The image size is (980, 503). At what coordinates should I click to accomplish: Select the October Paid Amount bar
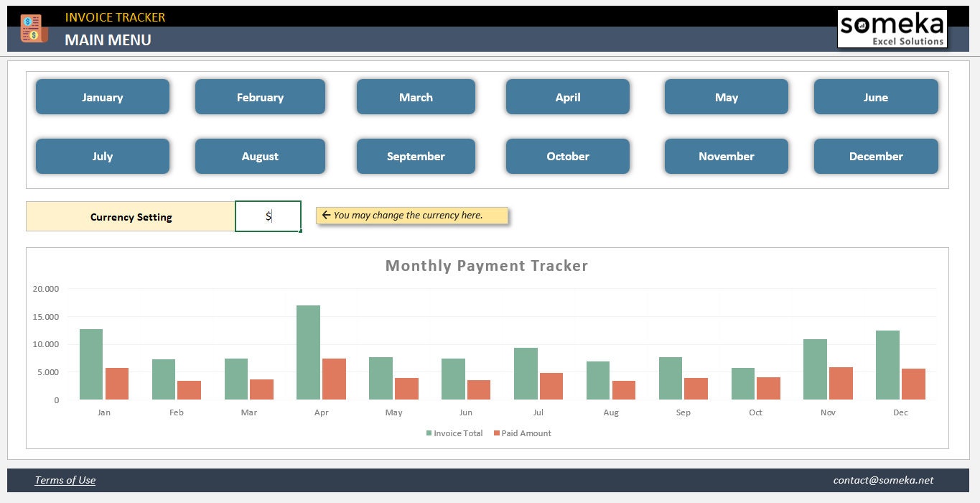(x=768, y=389)
